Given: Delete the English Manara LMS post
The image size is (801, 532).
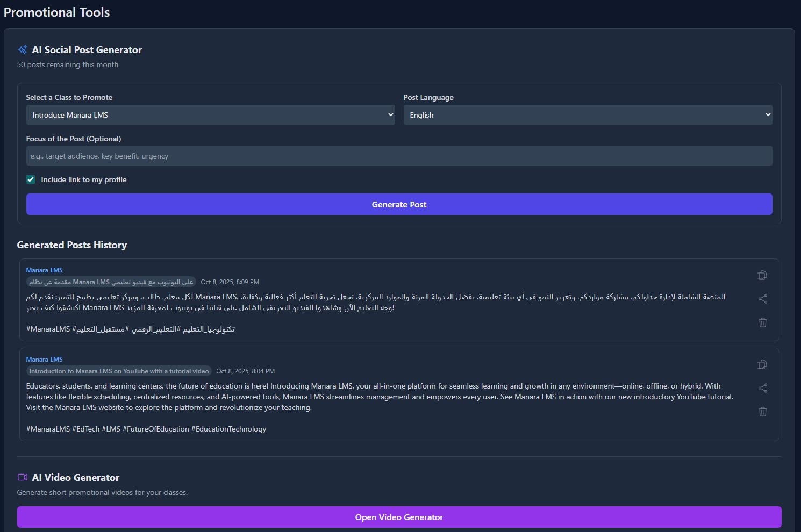Looking at the screenshot, I should click(x=762, y=412).
